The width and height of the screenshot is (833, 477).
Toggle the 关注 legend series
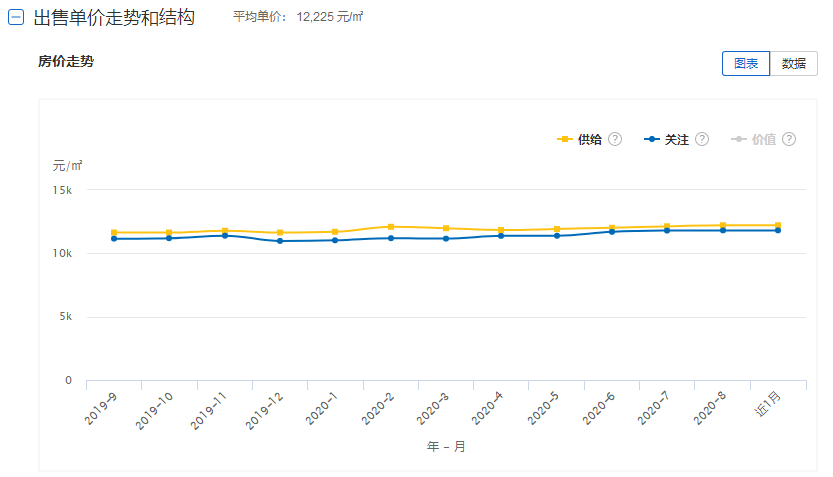tap(676, 139)
